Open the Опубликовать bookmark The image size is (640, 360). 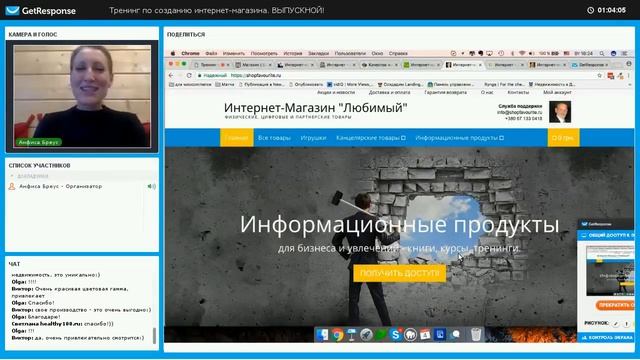pos(306,84)
